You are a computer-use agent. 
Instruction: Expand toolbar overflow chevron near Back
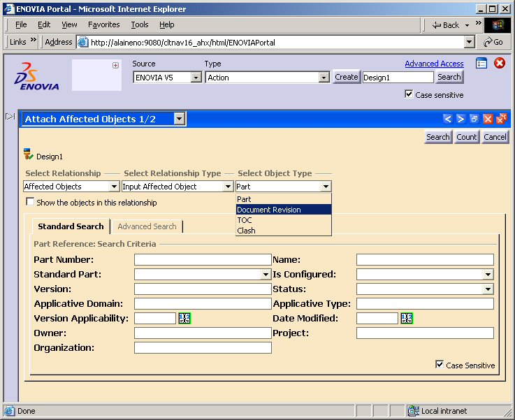point(478,22)
